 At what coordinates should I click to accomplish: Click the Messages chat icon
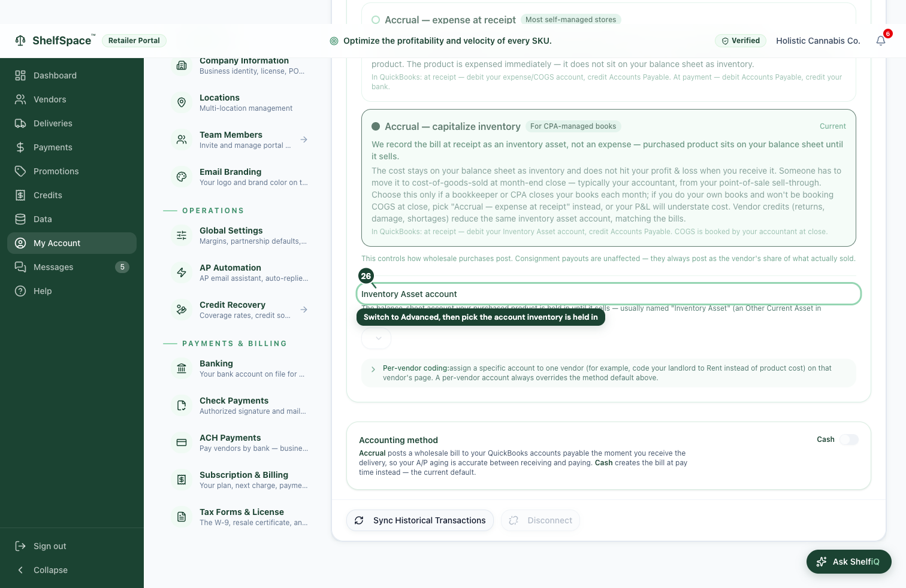tap(20, 267)
